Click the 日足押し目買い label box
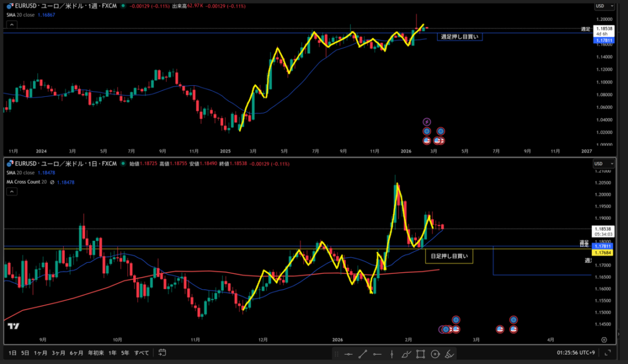 click(x=449, y=256)
